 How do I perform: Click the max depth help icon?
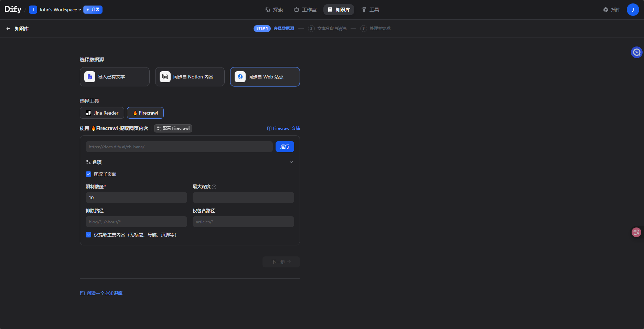(214, 187)
